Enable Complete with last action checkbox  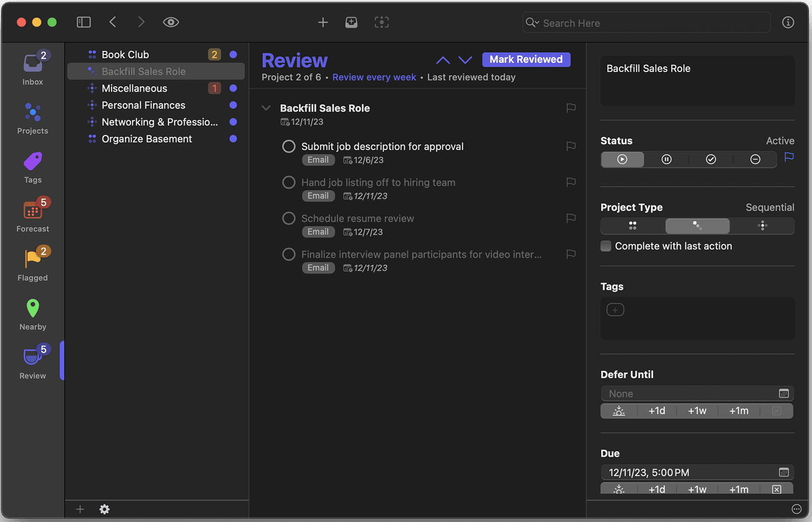(606, 246)
